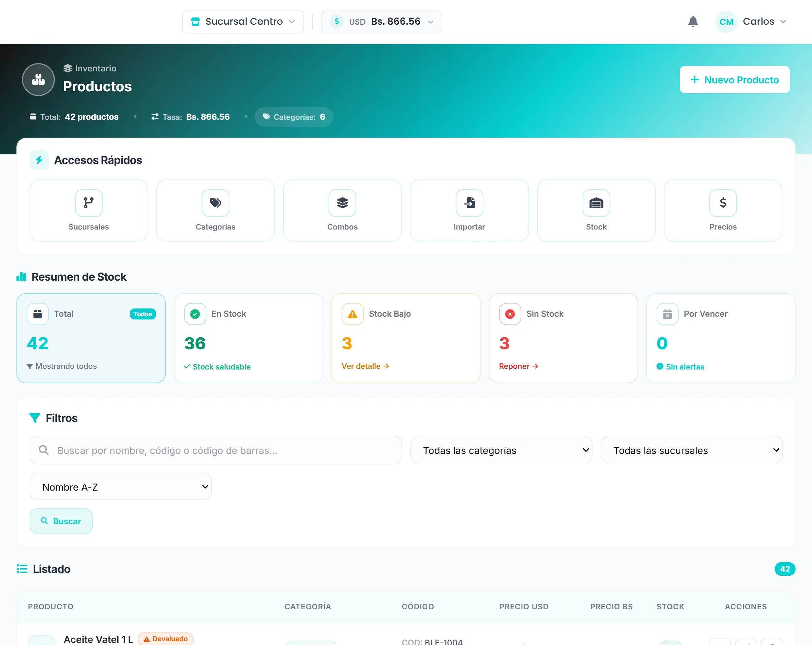This screenshot has width=812, height=645.
Task: Click the Combos layers icon
Action: coord(342,203)
